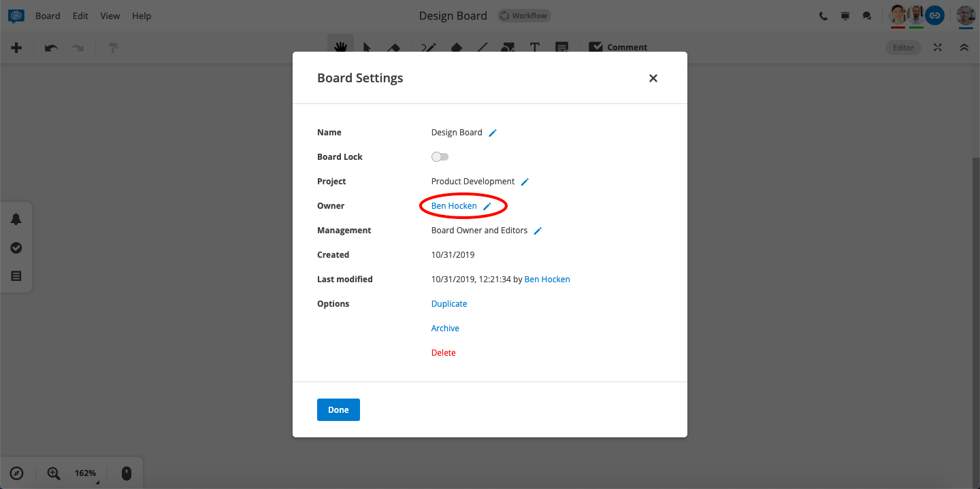This screenshot has width=980, height=489.
Task: Open the minimap compass control
Action: [x=17, y=473]
